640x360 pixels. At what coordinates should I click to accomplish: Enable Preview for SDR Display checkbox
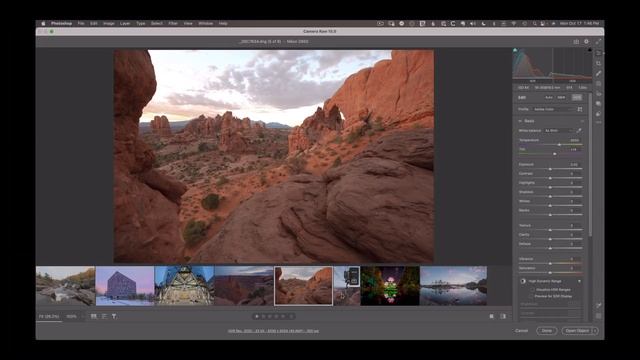(x=532, y=296)
